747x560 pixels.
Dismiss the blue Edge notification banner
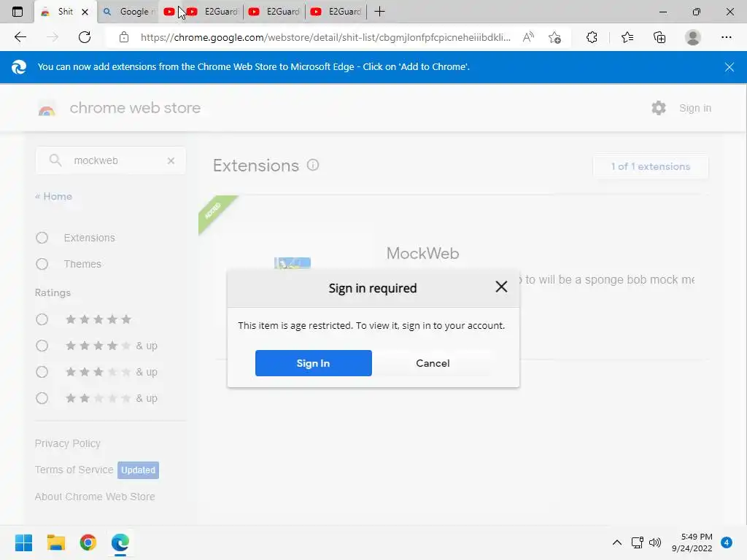point(729,67)
